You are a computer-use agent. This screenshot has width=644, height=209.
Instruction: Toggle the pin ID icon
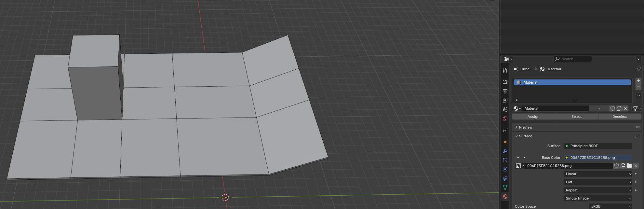click(x=638, y=69)
